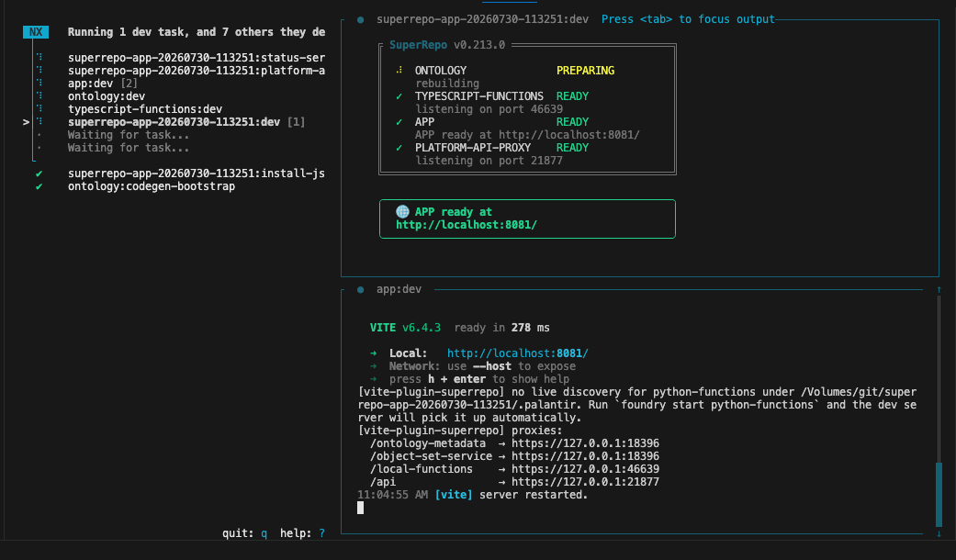Click the ONTOLOGY 'PREPARING' status
This screenshot has width=956, height=560.
tap(585, 71)
